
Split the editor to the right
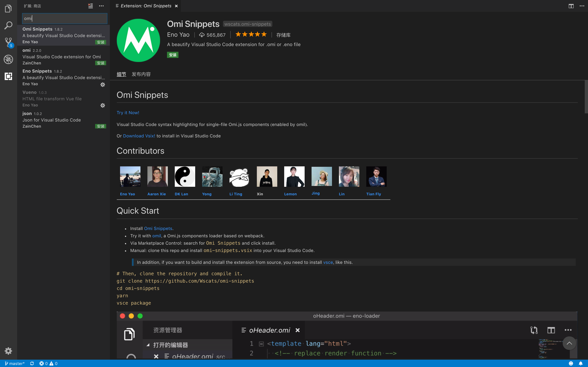tap(571, 6)
